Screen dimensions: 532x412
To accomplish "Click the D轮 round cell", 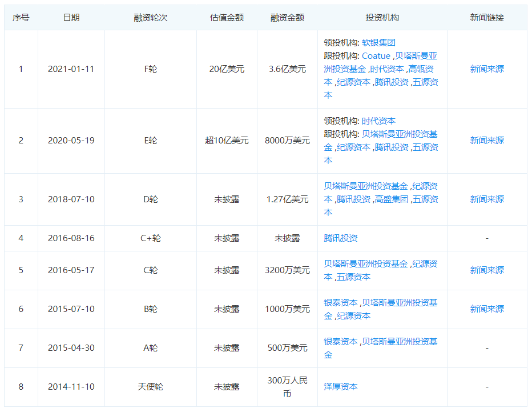I will tap(151, 199).
